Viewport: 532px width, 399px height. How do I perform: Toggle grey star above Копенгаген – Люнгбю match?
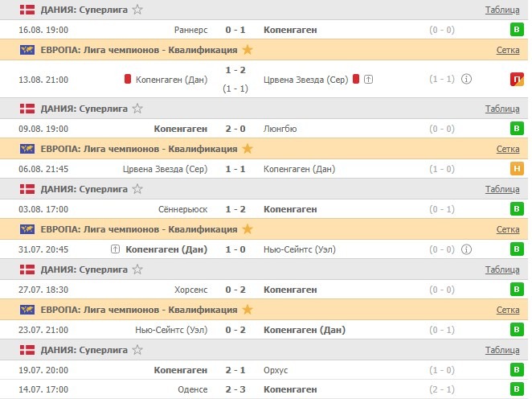(138, 109)
